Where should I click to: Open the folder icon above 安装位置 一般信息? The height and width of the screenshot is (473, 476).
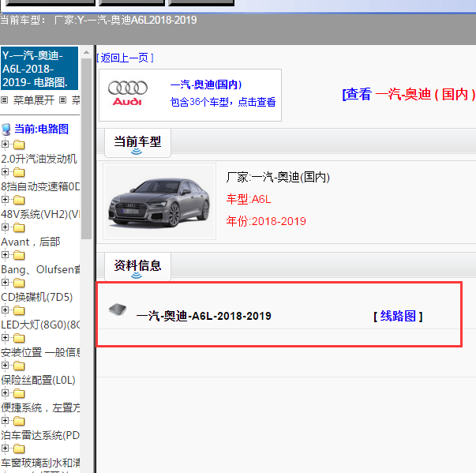[x=19, y=338]
